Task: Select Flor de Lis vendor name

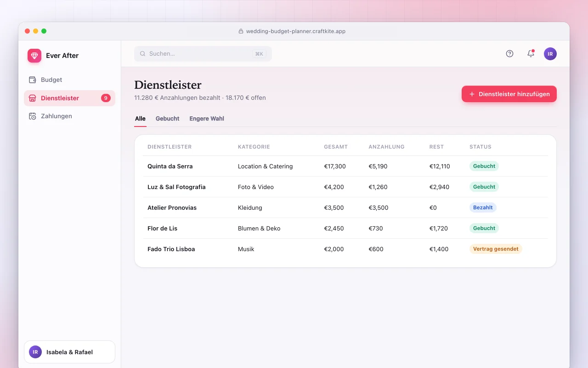Action: pos(162,228)
